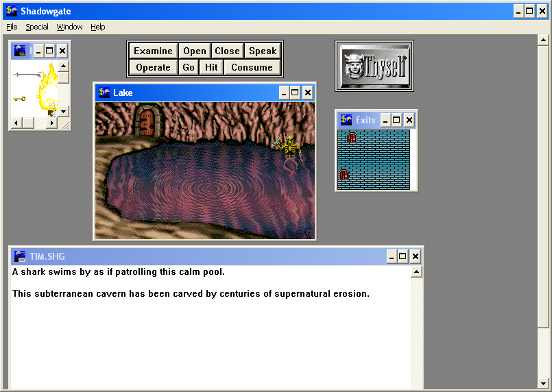Click the Thyself viking portrait button
Viewport: 552px width, 392px height.
pyautogui.click(x=374, y=66)
